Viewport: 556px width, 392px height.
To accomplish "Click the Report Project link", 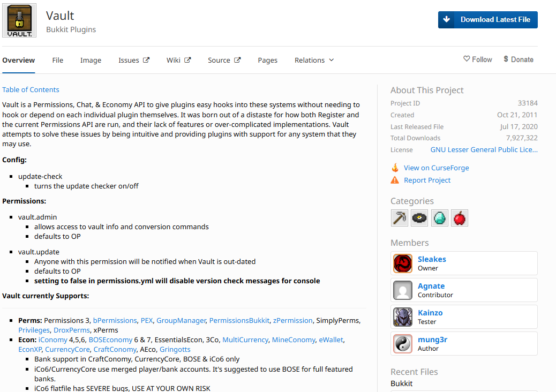I will pos(427,180).
